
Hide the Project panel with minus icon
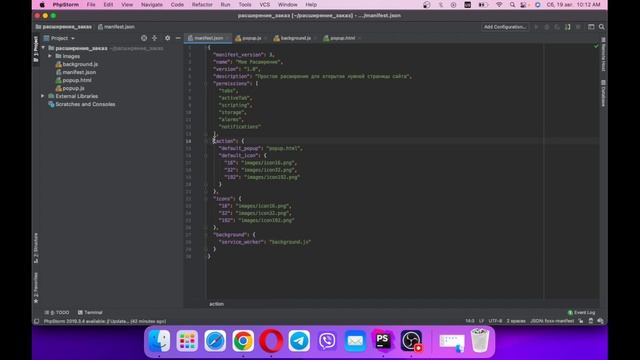[x=178, y=38]
